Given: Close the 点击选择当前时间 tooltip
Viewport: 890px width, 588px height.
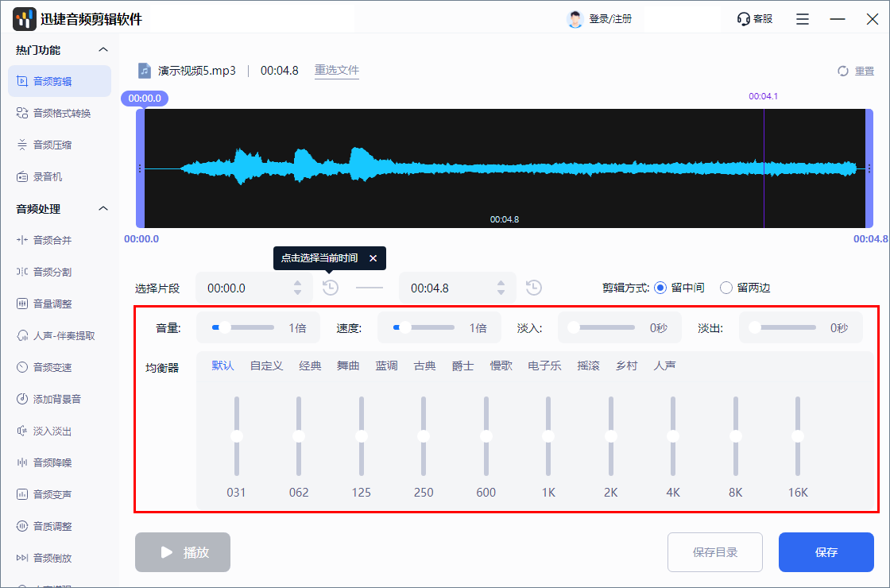Looking at the screenshot, I should click(373, 258).
